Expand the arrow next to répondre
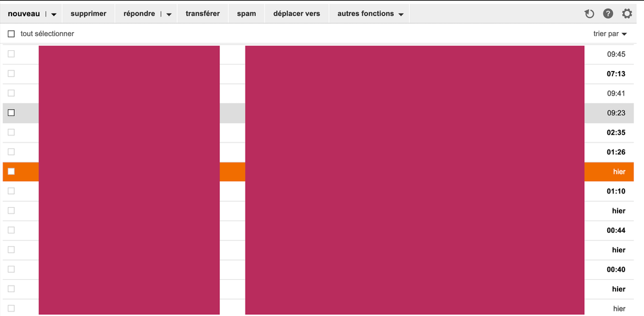Image resolution: width=644 pixels, height=316 pixels. (x=169, y=14)
